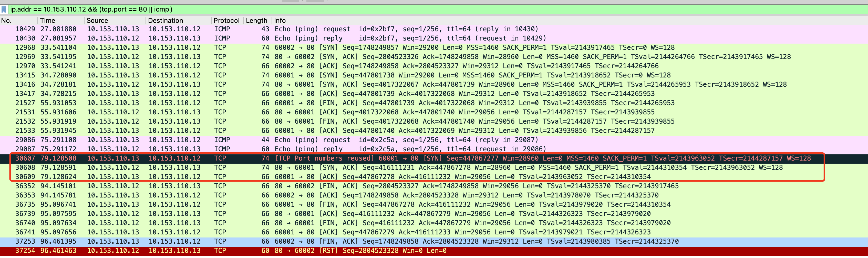The width and height of the screenshot is (868, 258).
Task: Sort packets by the Info column header
Action: point(280,20)
